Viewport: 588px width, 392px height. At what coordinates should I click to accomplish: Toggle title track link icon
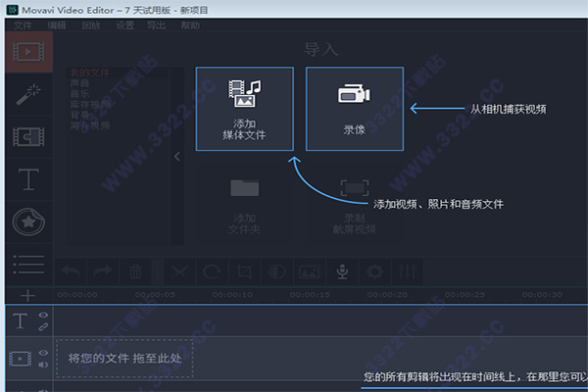click(43, 327)
